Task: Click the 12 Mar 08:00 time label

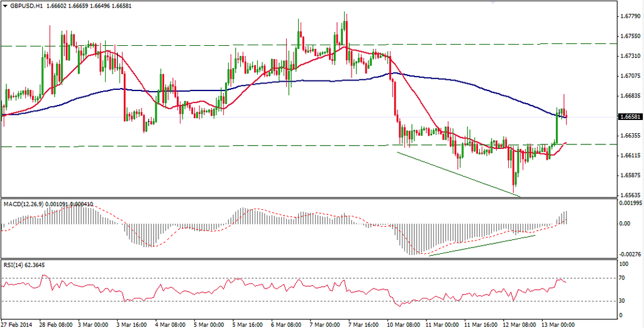Action: point(518,324)
